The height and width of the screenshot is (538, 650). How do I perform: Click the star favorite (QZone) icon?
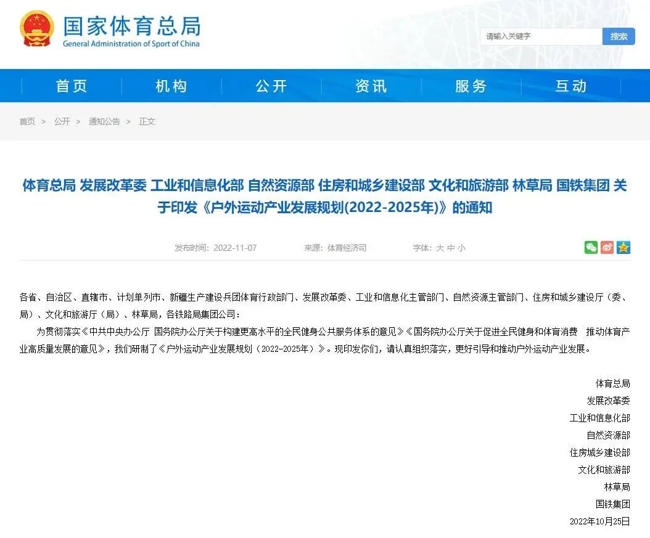coord(623,247)
